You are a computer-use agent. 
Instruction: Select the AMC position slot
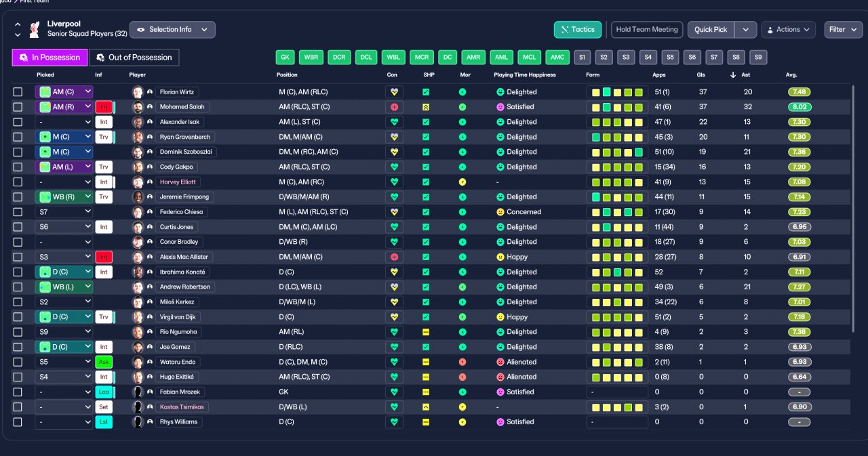(x=557, y=58)
